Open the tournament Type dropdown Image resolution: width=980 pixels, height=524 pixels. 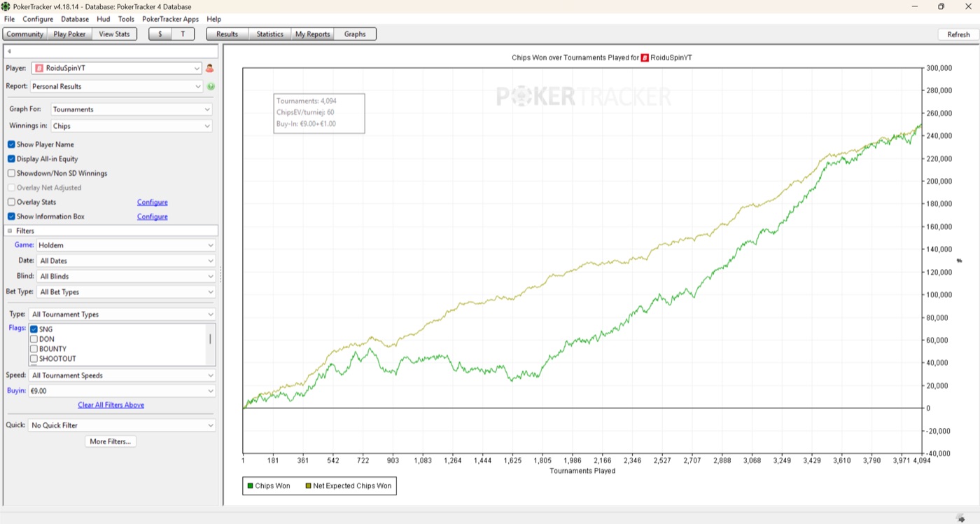[x=122, y=315]
